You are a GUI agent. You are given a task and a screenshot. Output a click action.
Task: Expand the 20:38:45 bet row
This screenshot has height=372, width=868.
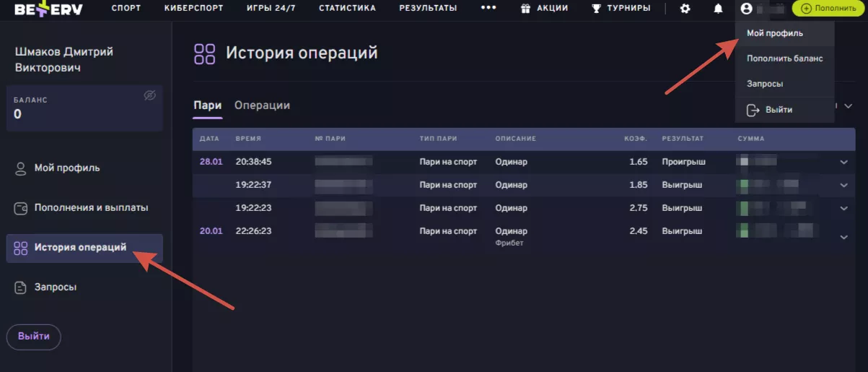[843, 162]
